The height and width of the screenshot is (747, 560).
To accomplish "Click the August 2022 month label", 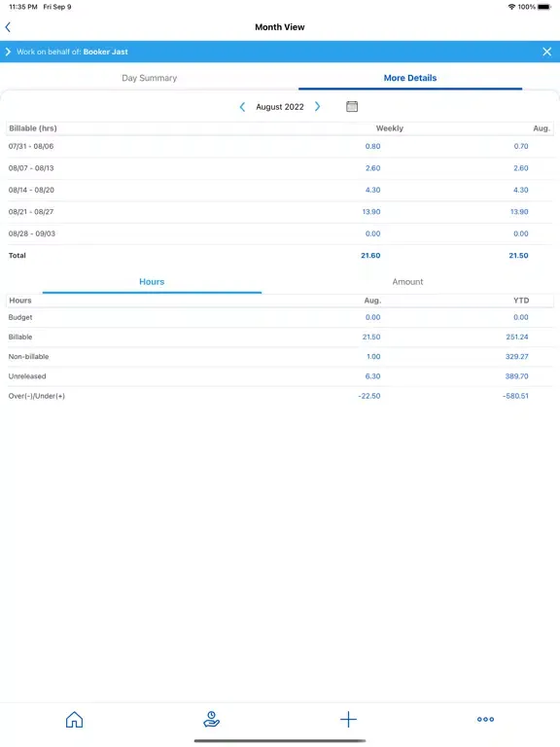I will pos(280,107).
